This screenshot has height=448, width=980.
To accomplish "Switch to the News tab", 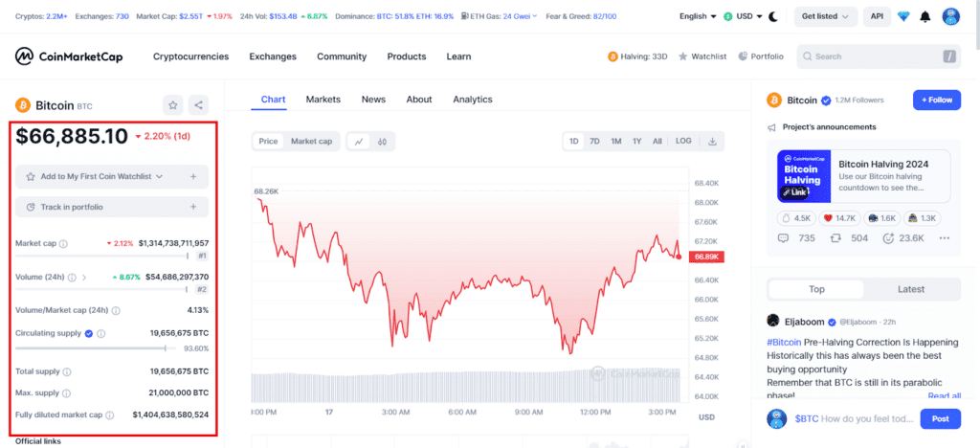I will click(x=374, y=100).
